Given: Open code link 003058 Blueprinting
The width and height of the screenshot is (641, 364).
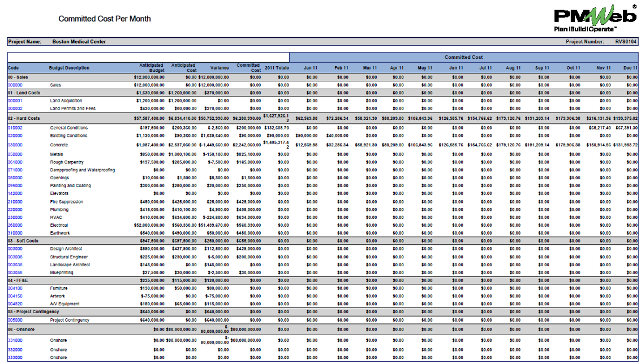Looking at the screenshot, I should click(x=15, y=272).
